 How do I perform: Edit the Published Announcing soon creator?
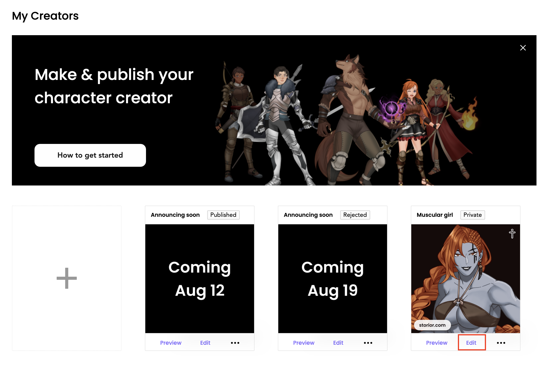point(205,343)
